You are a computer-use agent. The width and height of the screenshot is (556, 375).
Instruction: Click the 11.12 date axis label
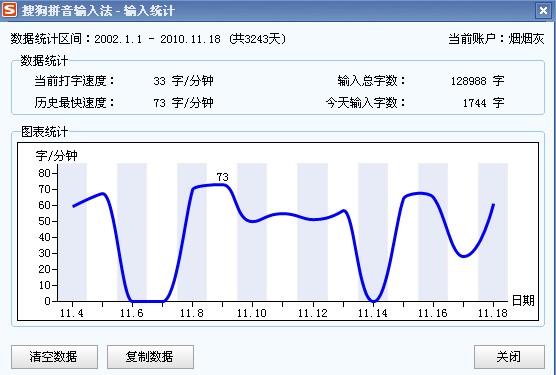point(313,313)
